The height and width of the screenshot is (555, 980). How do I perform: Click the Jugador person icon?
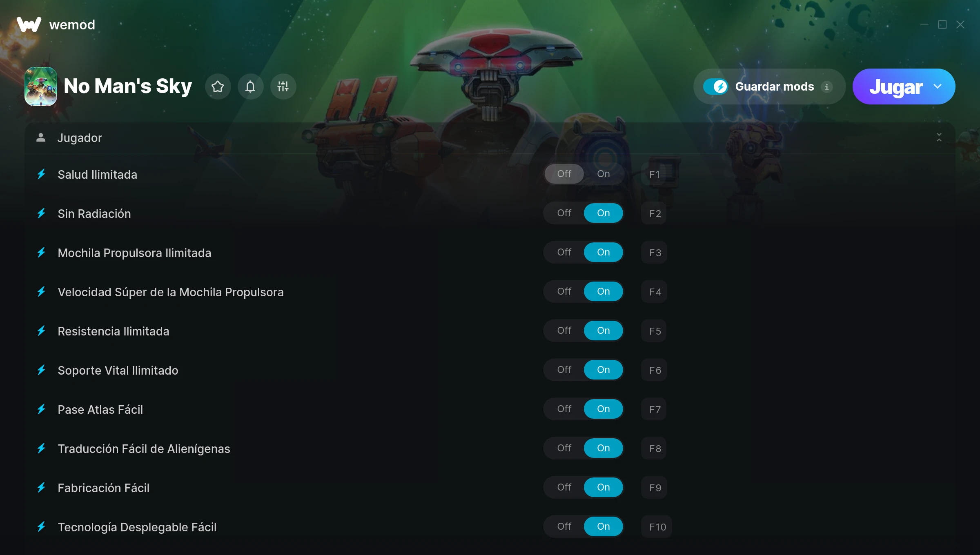[40, 138]
